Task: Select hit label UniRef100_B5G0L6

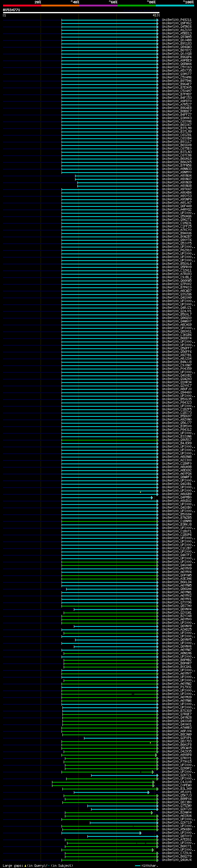Action: [x=176, y=264]
